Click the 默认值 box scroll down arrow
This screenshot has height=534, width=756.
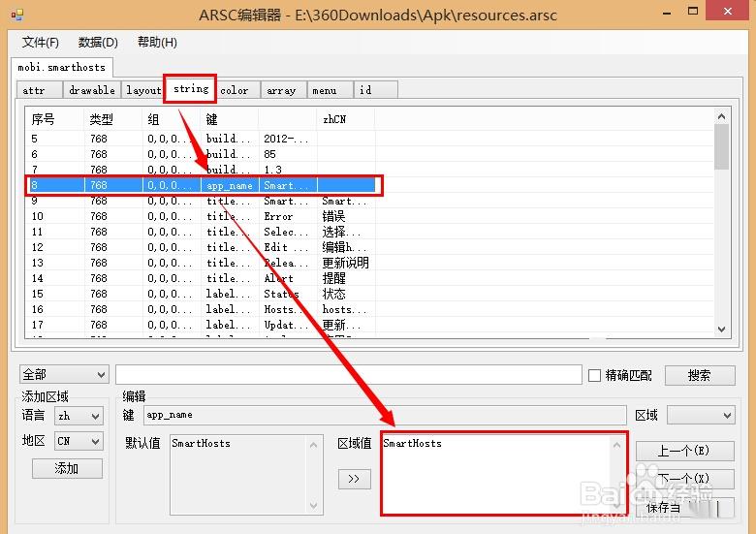click(314, 505)
